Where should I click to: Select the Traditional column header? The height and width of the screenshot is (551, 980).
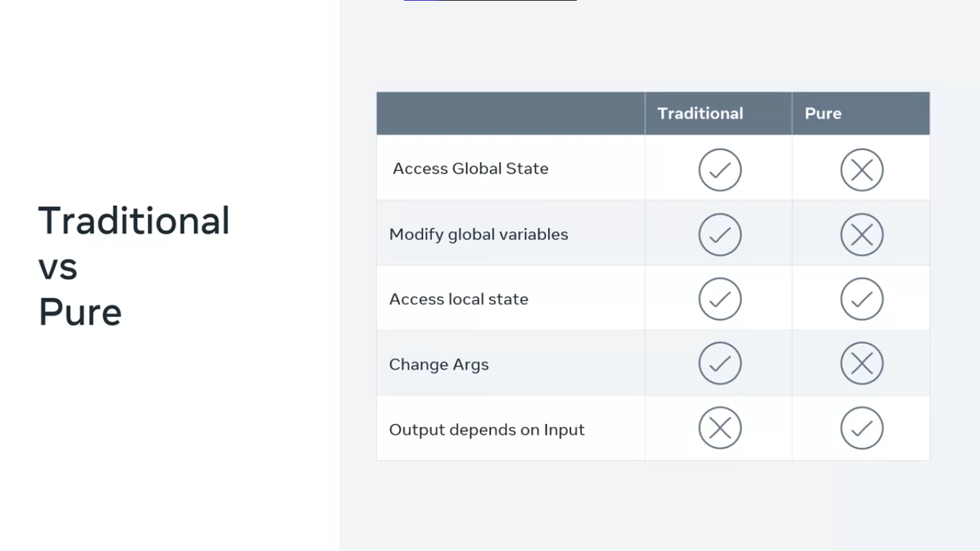click(700, 113)
